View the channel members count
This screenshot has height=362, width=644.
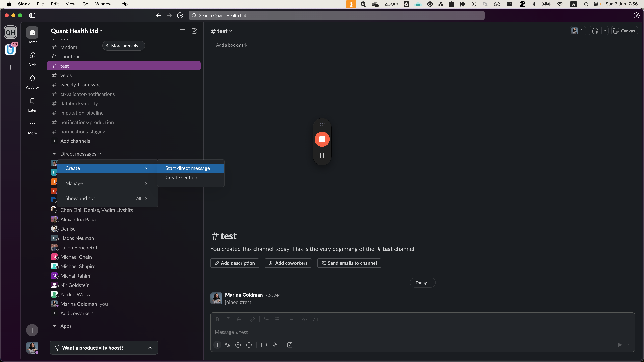point(578,31)
